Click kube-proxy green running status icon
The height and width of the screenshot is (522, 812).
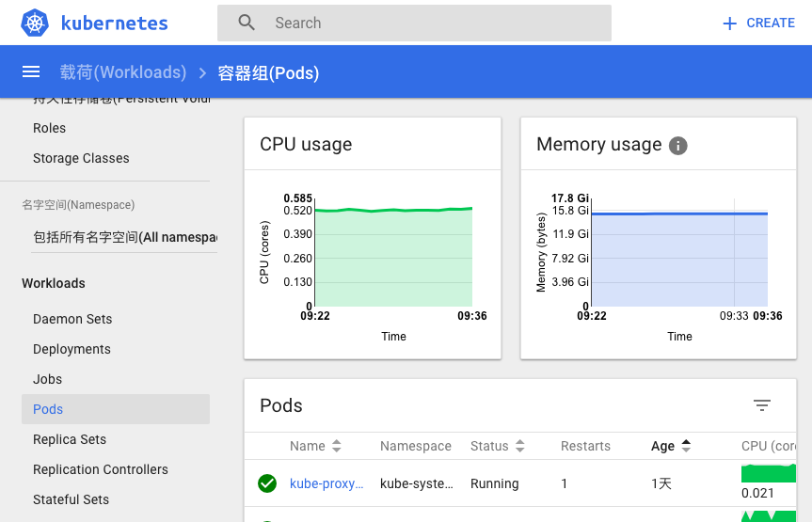267,483
